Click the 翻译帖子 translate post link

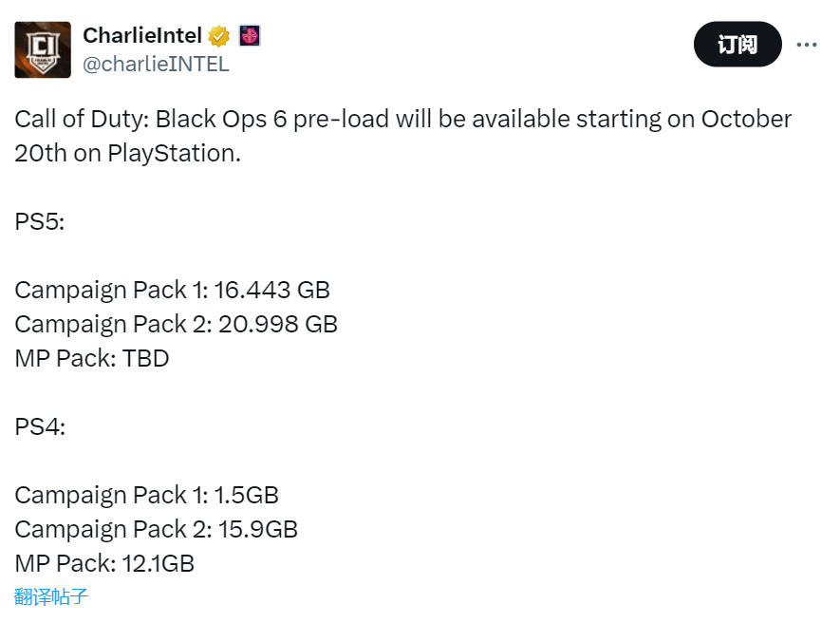[x=51, y=596]
